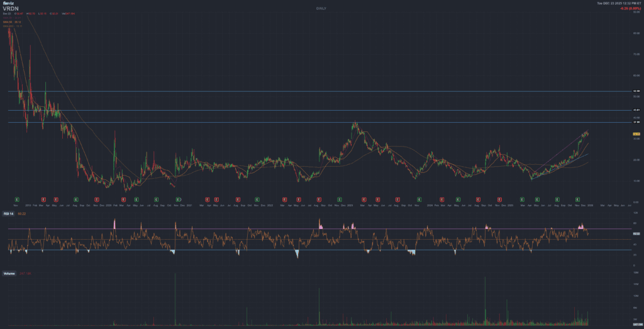Open the DAILY timeframe selector
644x329 pixels.
pyautogui.click(x=322, y=9)
